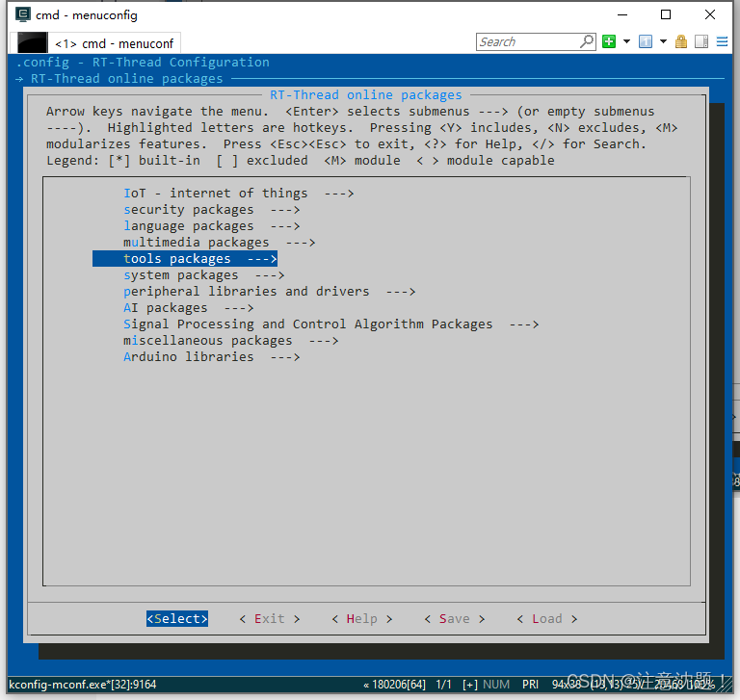Screen dimensions: 740x700
Task: Select the '<1> cmd - menuconf' tab
Action: 95,43
